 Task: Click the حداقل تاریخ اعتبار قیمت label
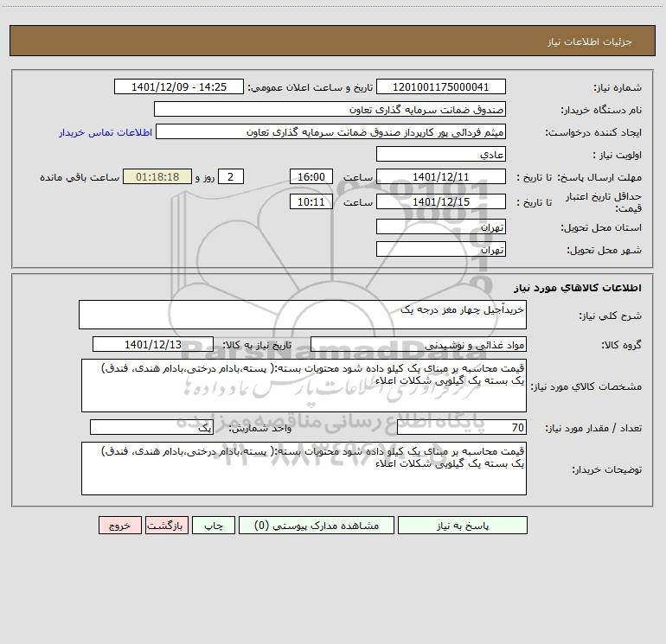tap(604, 202)
